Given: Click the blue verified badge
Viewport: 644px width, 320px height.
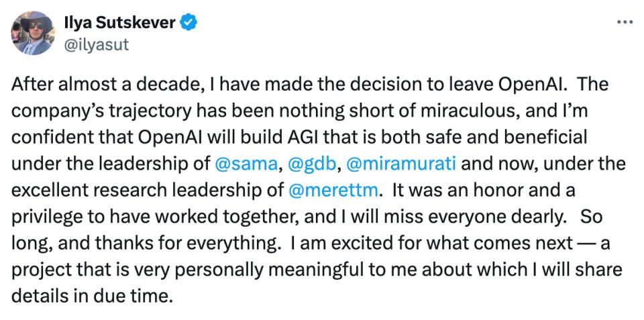Looking at the screenshot, I should pos(189,23).
